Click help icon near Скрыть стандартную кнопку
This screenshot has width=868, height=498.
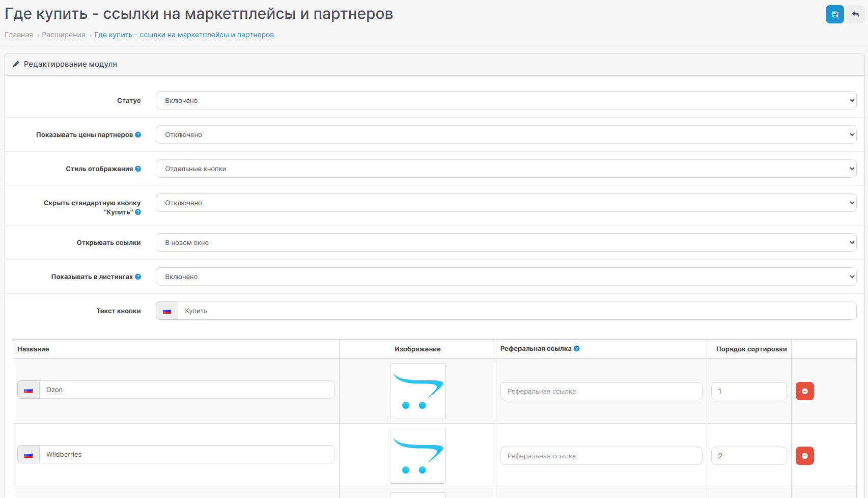[x=138, y=212]
